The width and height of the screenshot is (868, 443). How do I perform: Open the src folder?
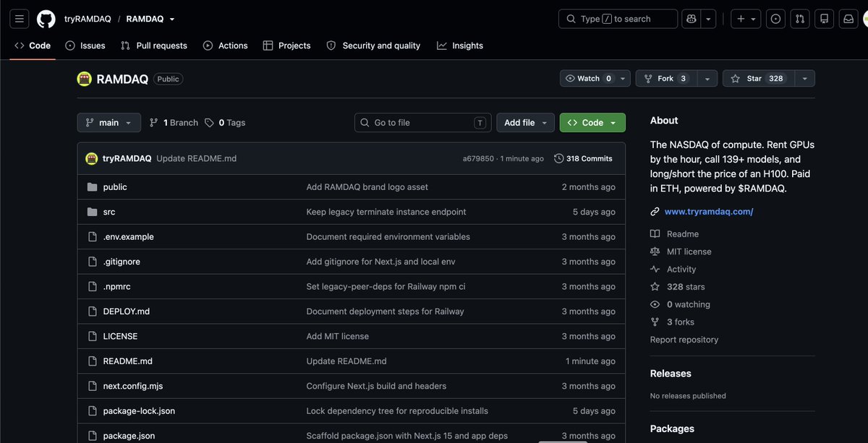tap(109, 212)
